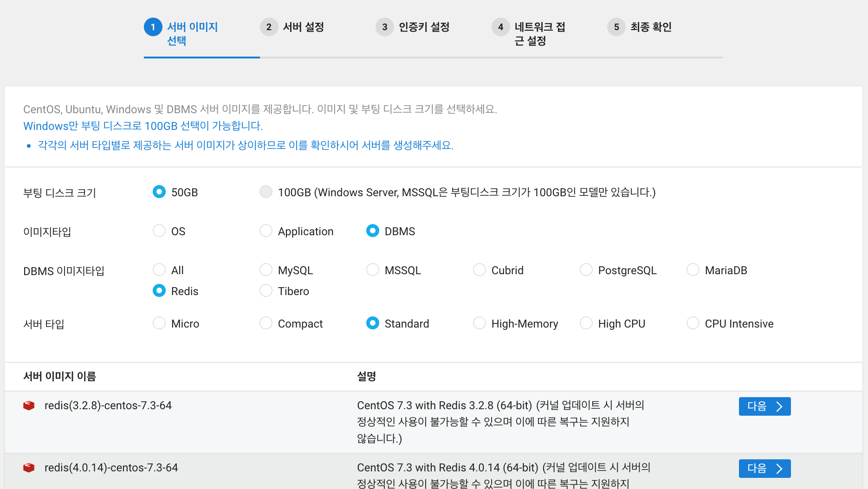
Task: Select the 100GB boot disk option
Action: tap(266, 192)
